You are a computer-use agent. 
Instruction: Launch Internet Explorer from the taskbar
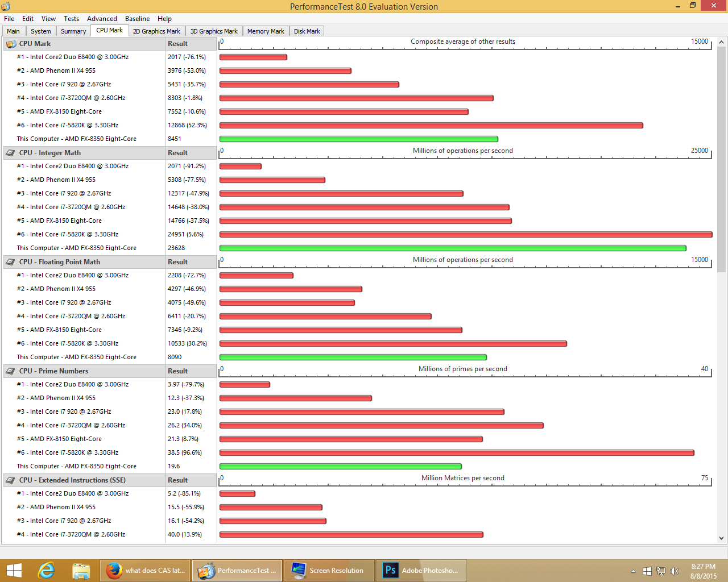point(46,571)
